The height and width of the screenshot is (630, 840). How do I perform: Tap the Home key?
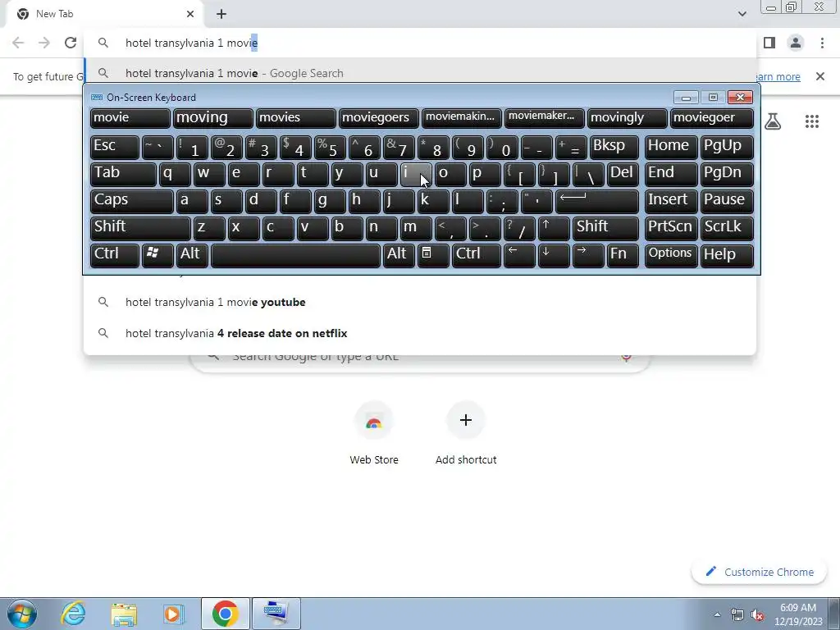tap(671, 147)
